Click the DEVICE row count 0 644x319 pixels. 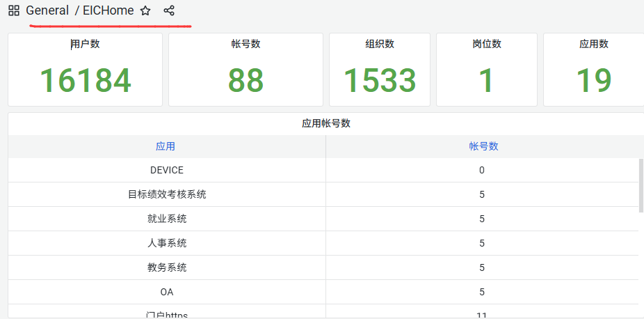[482, 170]
